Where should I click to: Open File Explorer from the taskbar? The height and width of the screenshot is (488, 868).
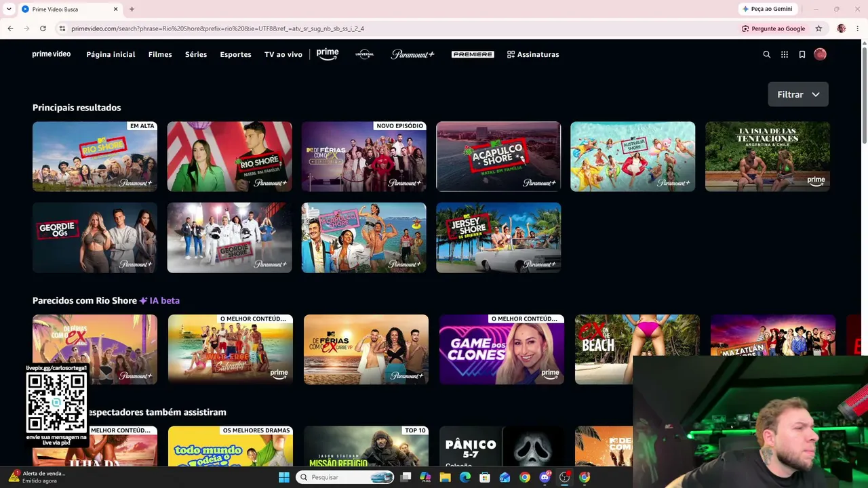click(x=445, y=477)
